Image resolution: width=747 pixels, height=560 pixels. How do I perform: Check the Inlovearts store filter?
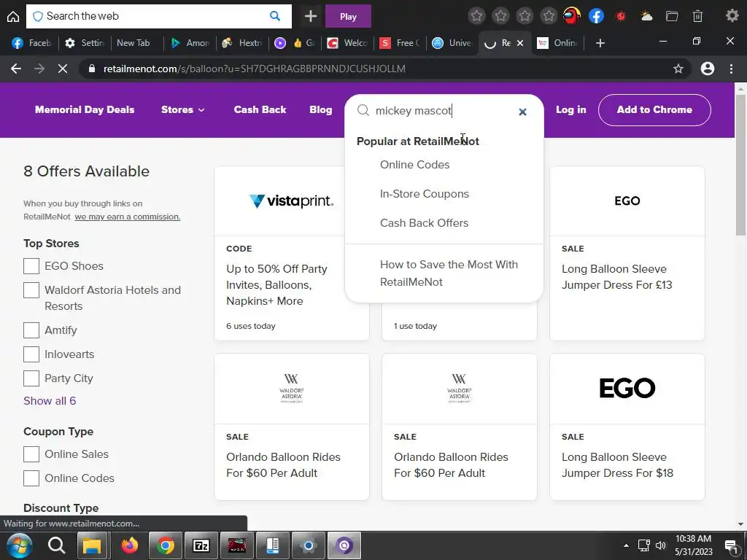[x=31, y=354]
